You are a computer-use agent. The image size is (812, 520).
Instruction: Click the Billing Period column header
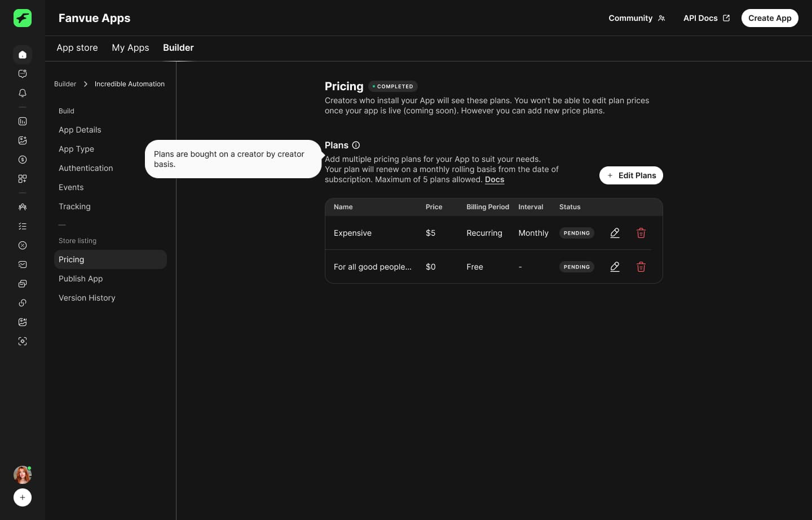click(488, 207)
